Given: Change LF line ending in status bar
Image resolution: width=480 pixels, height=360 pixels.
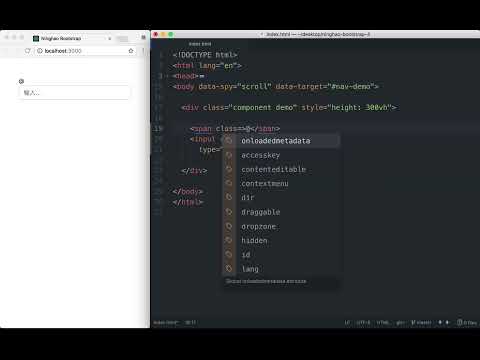Looking at the screenshot, I should tap(347, 322).
